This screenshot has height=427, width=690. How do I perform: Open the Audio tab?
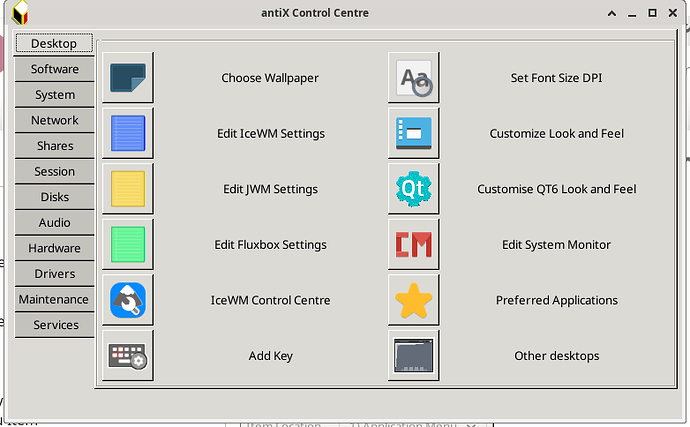[54, 222]
